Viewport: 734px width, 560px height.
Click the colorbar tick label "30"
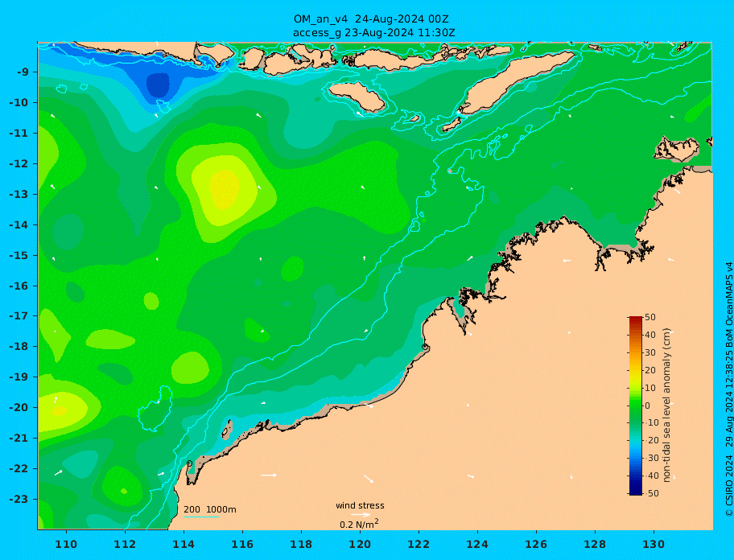pos(650,352)
